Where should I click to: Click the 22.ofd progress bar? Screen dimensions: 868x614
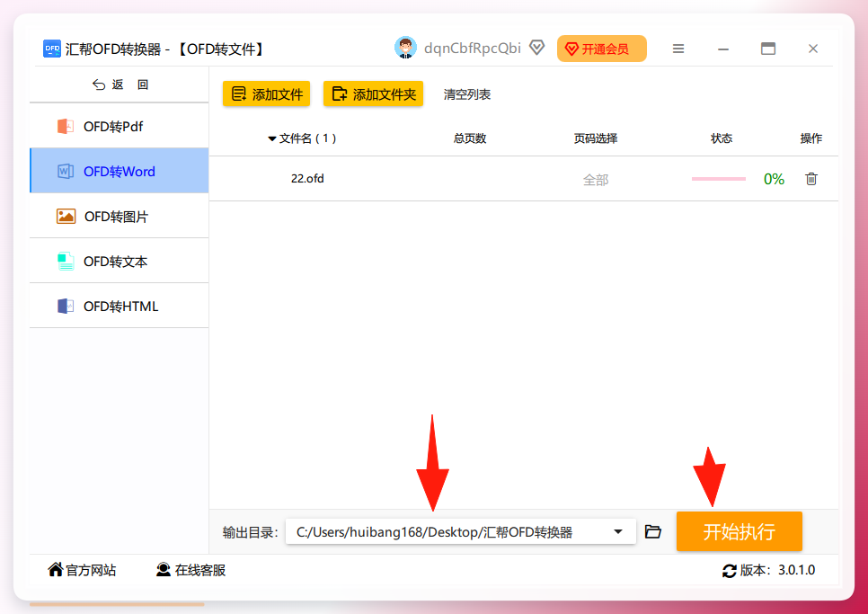coord(719,179)
